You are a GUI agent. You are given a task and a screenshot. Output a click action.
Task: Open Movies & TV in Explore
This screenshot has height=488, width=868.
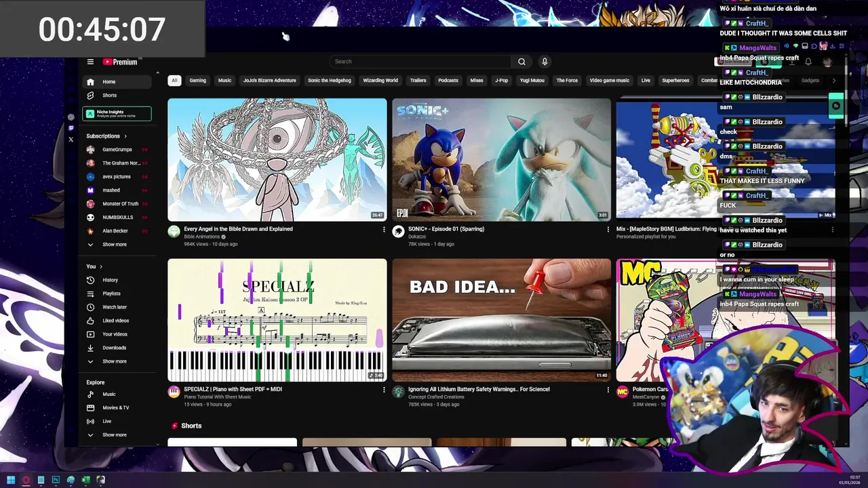pos(117,408)
